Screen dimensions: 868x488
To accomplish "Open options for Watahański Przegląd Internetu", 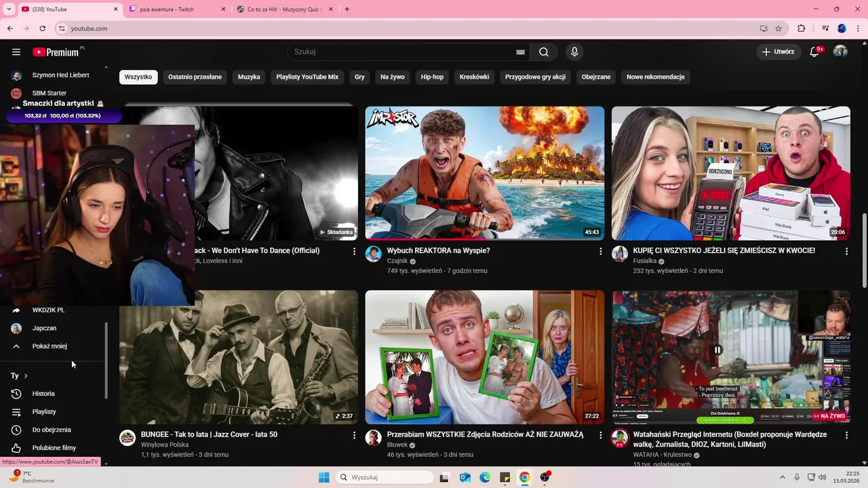I will point(846,436).
